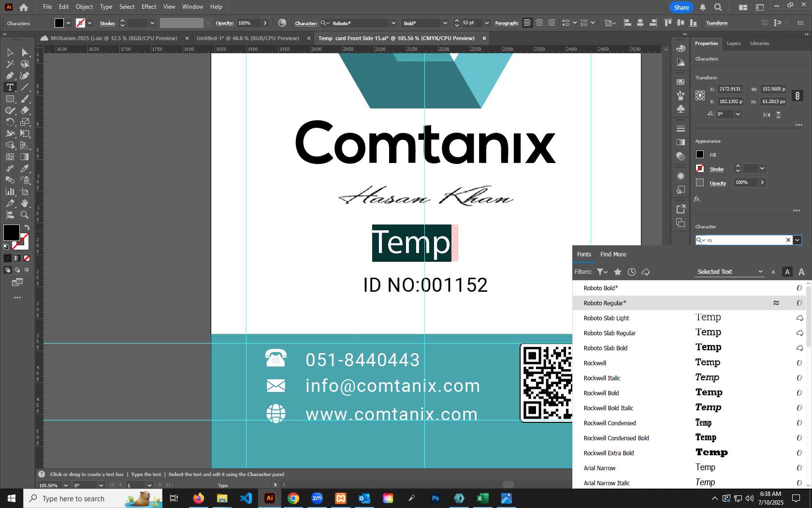Align paragraph text center
The image size is (812, 508).
pos(539,23)
